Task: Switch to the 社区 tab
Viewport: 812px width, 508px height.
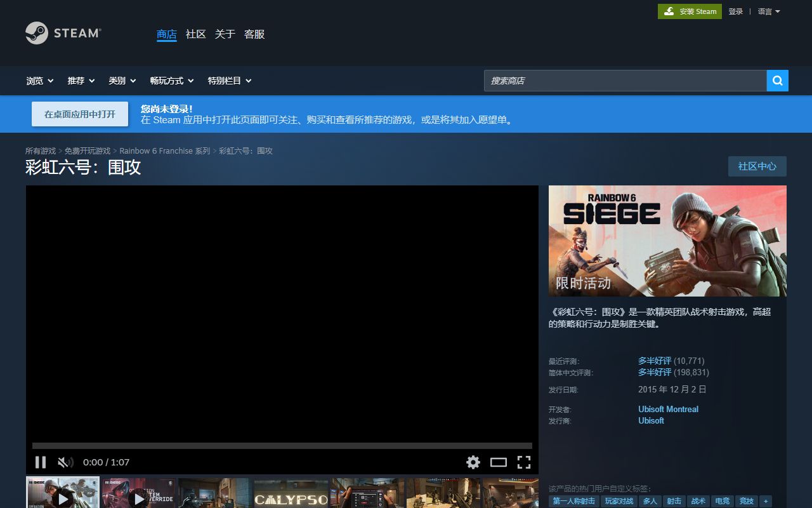Action: [x=196, y=34]
